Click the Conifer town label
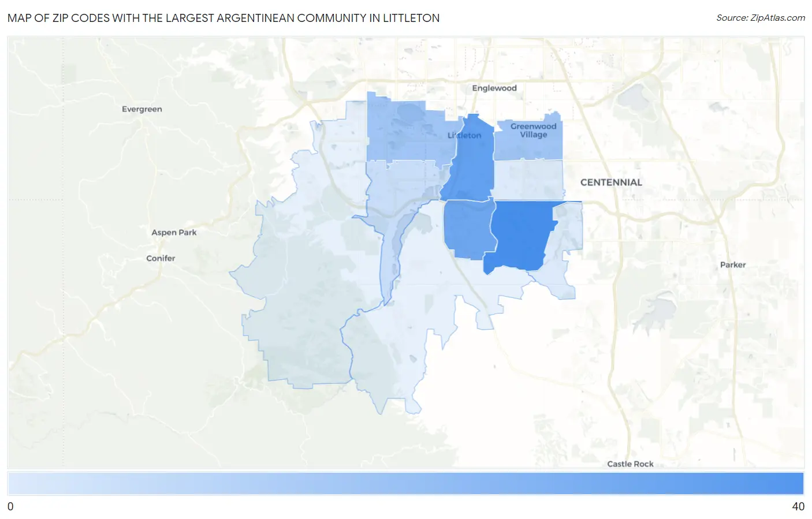This screenshot has width=812, height=519. click(161, 259)
